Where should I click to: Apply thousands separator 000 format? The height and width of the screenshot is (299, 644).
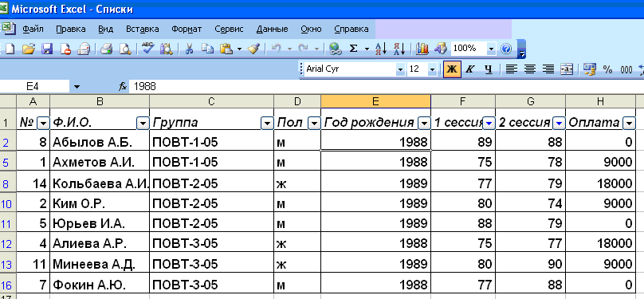626,70
